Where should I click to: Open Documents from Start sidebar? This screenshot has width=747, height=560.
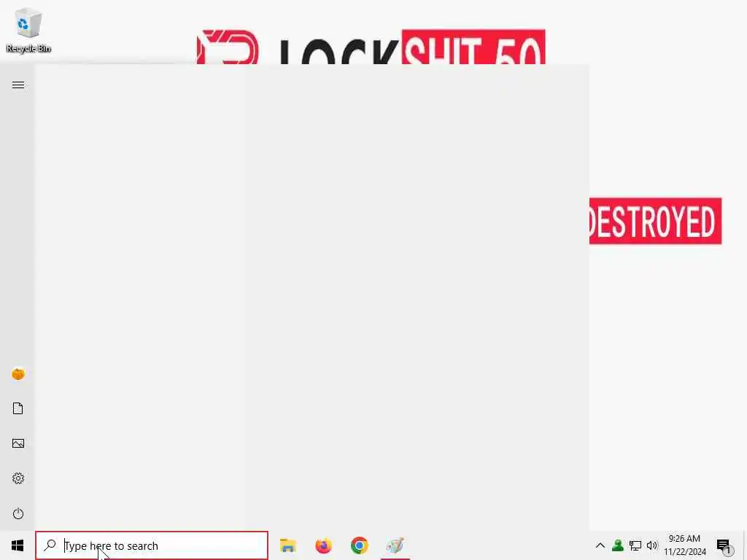(x=18, y=408)
